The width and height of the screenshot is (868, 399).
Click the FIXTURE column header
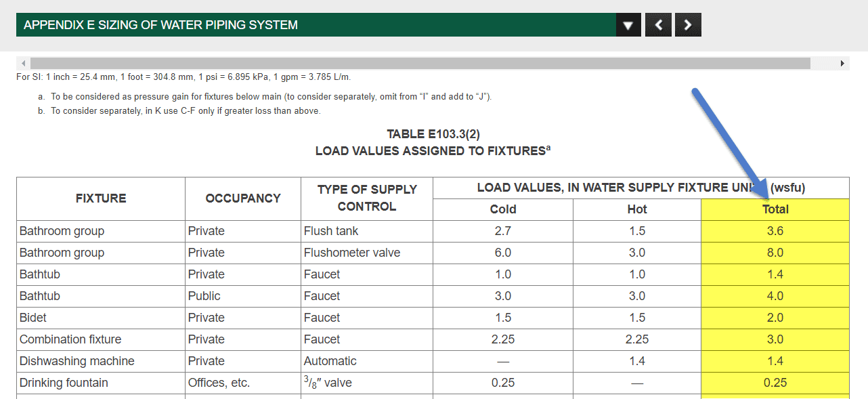click(101, 198)
